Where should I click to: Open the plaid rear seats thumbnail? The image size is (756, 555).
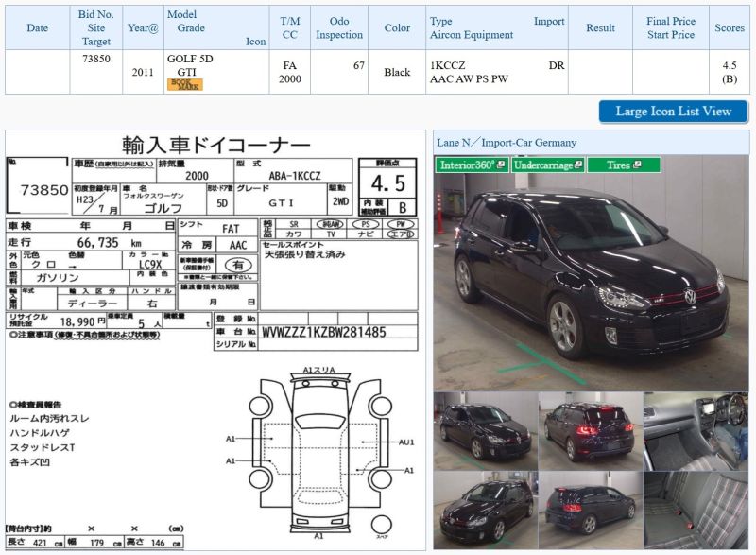coord(696,511)
